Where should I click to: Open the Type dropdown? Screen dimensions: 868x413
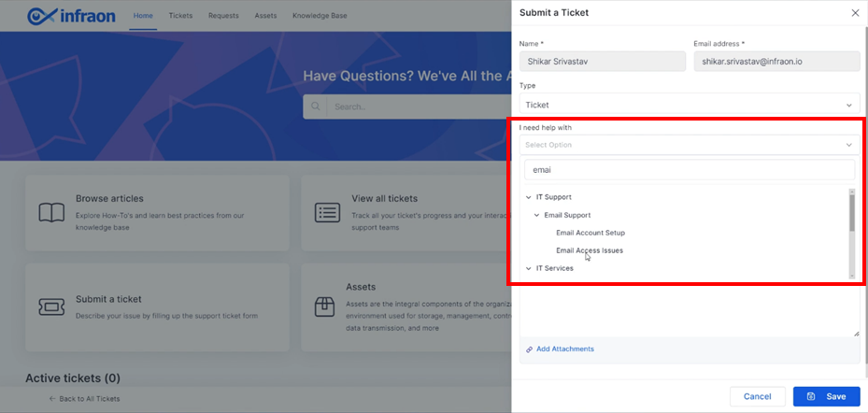click(690, 104)
